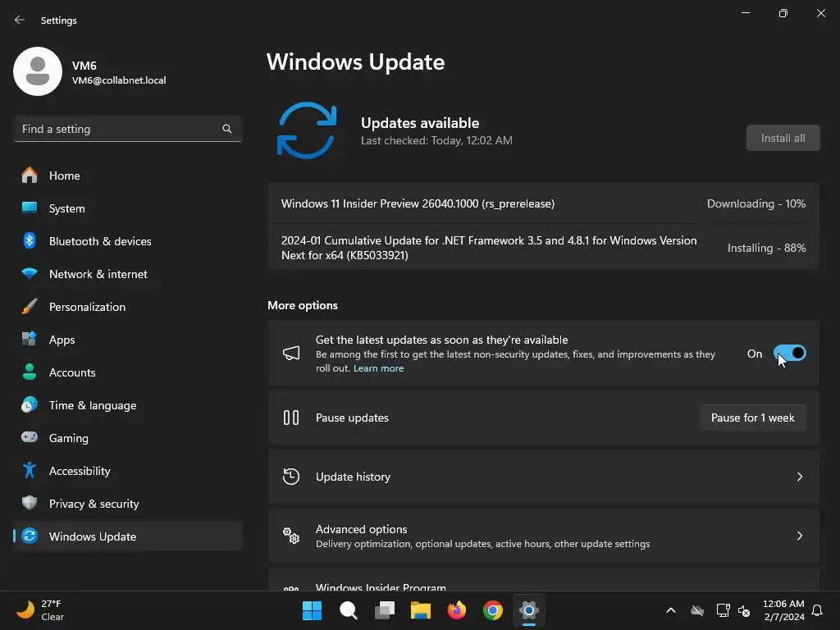Click Windows 11 Insider Preview 26040.1000 row
This screenshot has width=840, height=630.
pyautogui.click(x=543, y=203)
